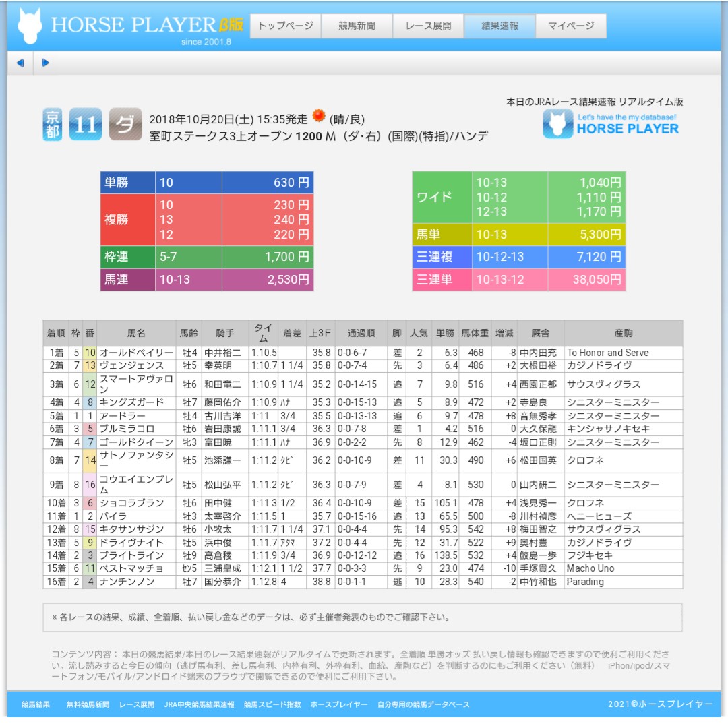Click horse name ナンチンノン
This screenshot has width=728, height=724.
coord(126,582)
